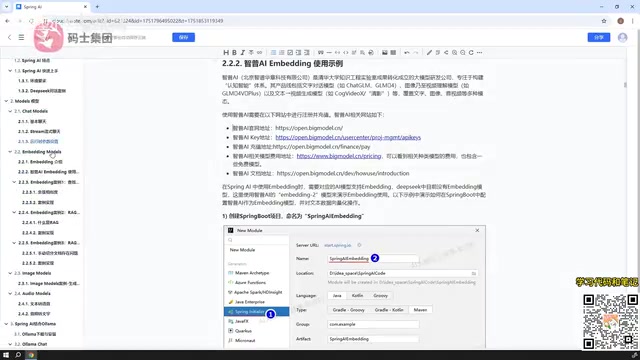The width and height of the screenshot is (640, 360).
Task: Open the bigmodel.cn/pricing link
Action: [339, 156]
